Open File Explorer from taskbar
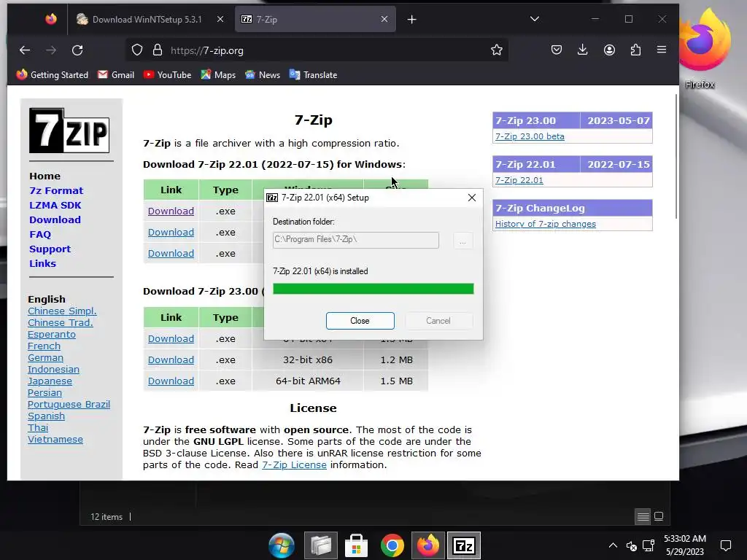The width and height of the screenshot is (747, 560). click(x=321, y=545)
